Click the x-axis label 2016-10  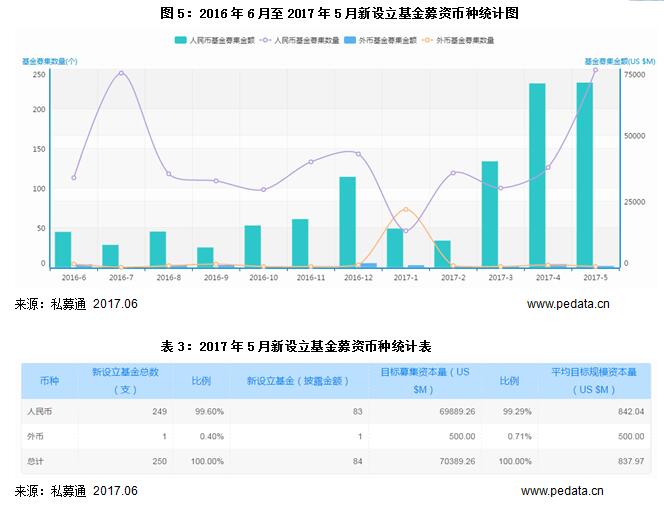263,278
